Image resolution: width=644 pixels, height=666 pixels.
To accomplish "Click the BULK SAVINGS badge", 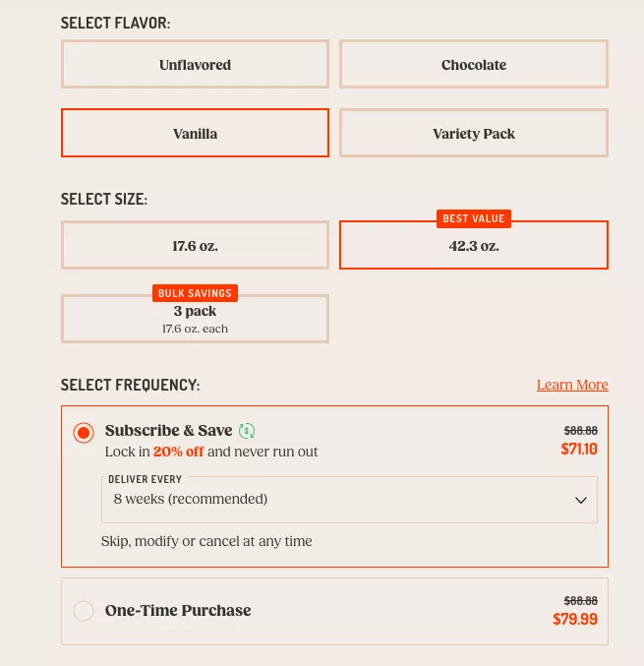I will pos(195,293).
